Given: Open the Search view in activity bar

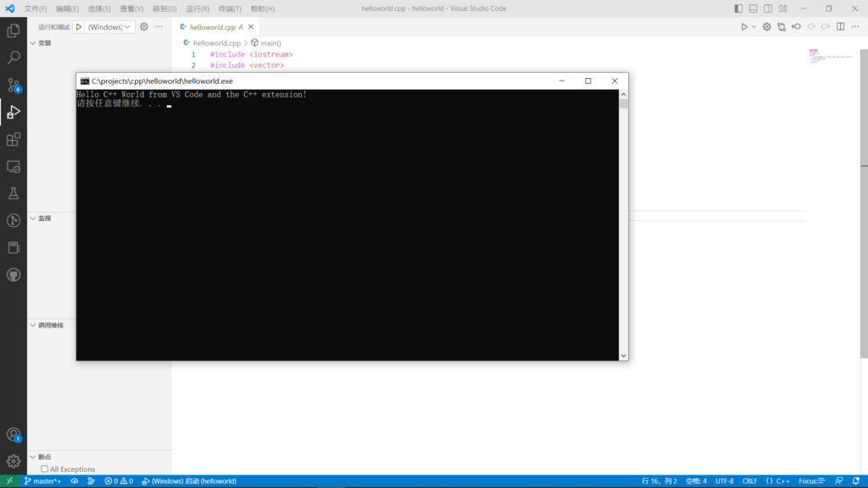Looking at the screenshot, I should (x=14, y=58).
